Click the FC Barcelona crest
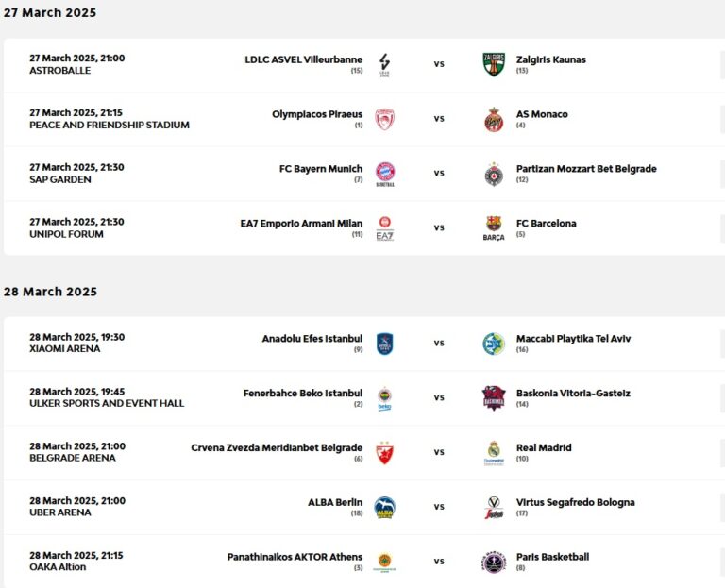The height and width of the screenshot is (588, 725). pos(494,227)
